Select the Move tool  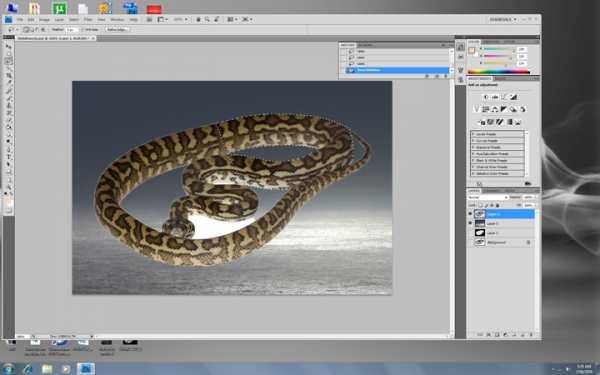[9, 47]
